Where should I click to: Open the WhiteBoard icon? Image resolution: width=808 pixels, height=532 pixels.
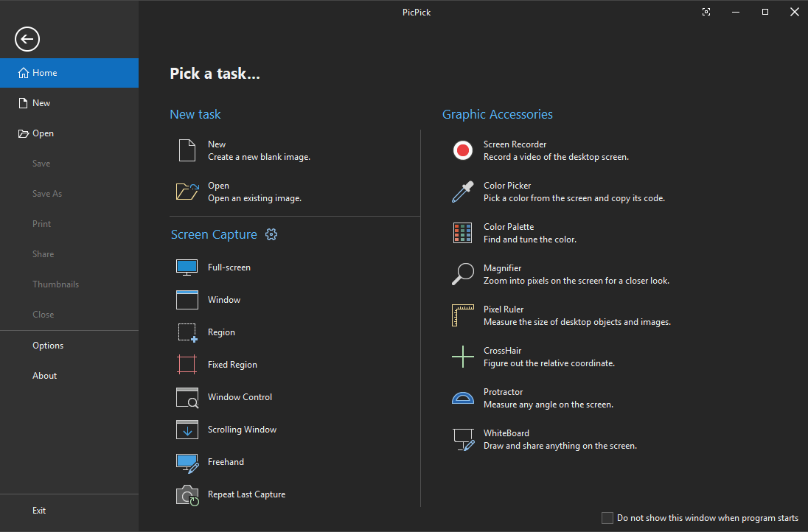pos(462,439)
